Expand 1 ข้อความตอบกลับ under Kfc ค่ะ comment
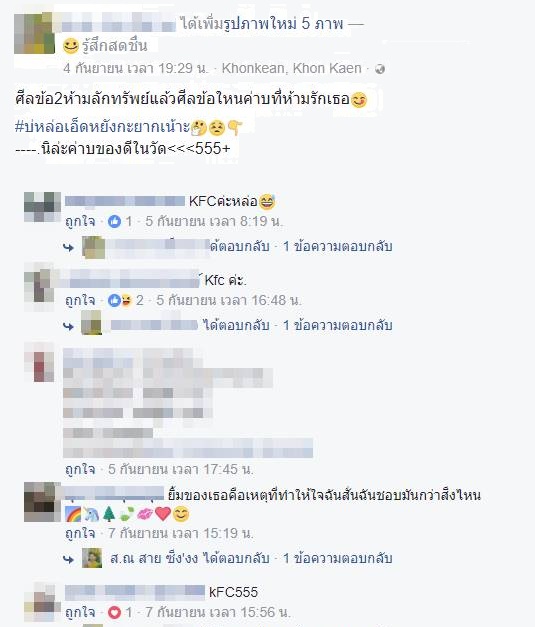The height and width of the screenshot is (627, 535). click(337, 325)
